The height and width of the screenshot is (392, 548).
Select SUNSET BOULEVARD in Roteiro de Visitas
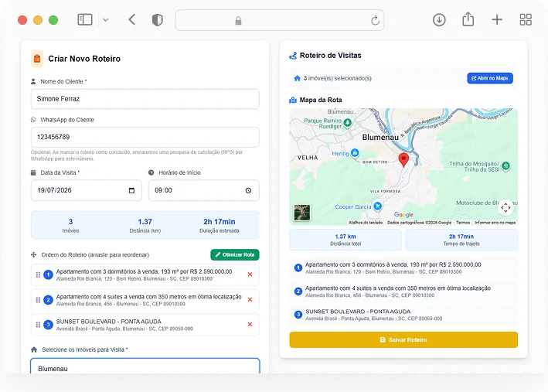tap(403, 315)
